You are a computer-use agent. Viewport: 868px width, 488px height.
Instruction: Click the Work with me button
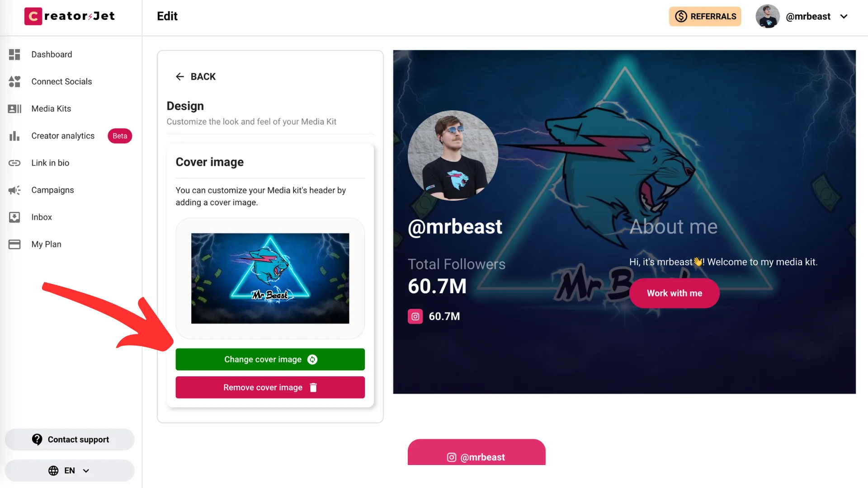(674, 292)
